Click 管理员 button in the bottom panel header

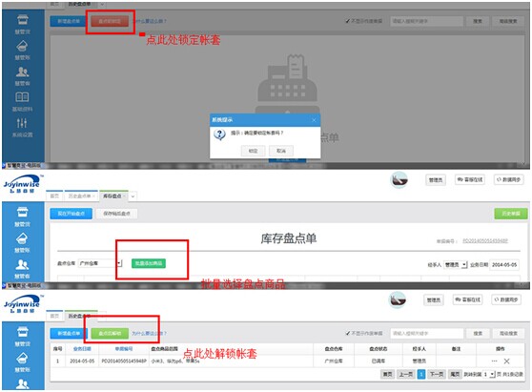pos(434,300)
